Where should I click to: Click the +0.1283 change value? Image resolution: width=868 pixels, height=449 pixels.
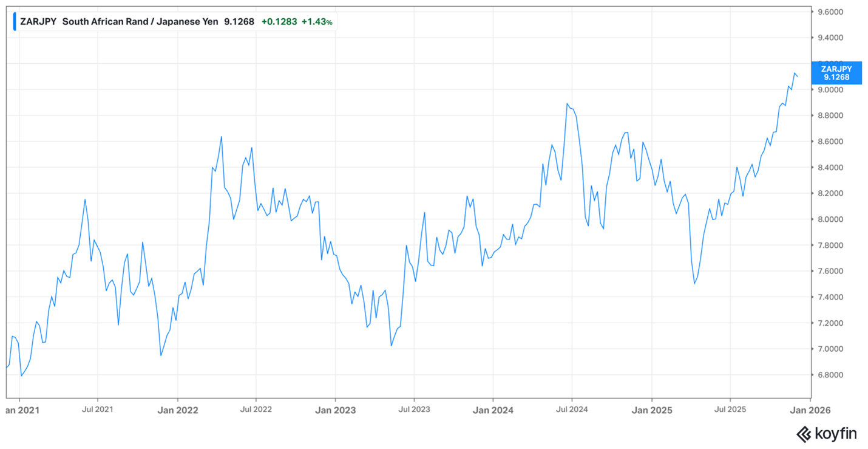279,21
